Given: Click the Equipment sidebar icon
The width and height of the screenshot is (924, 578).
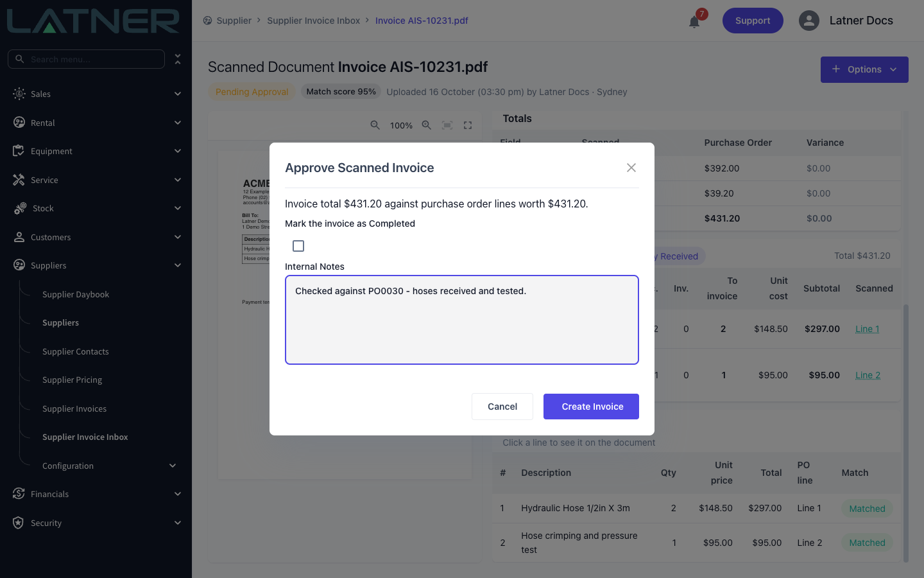Looking at the screenshot, I should 19,151.
